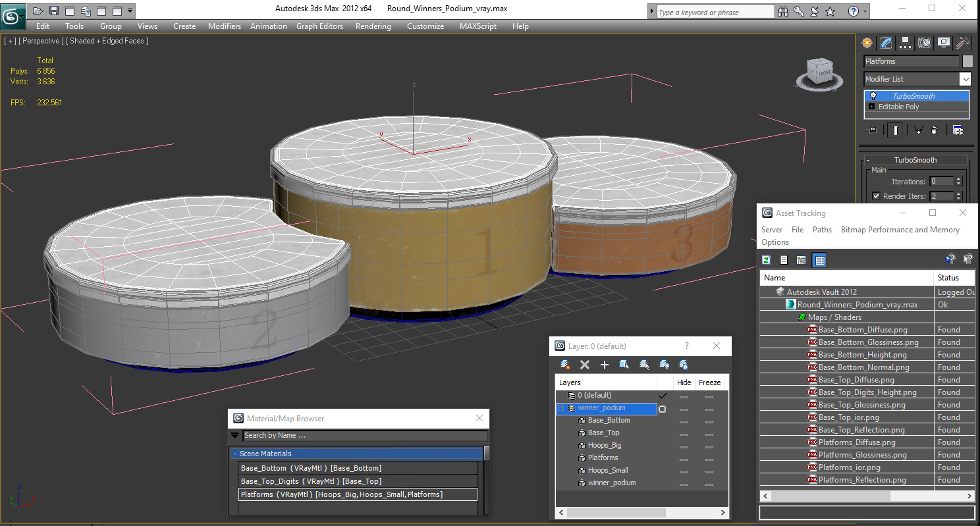This screenshot has height=526, width=980.
Task: Open the Motion command panel tab
Action: [x=925, y=43]
